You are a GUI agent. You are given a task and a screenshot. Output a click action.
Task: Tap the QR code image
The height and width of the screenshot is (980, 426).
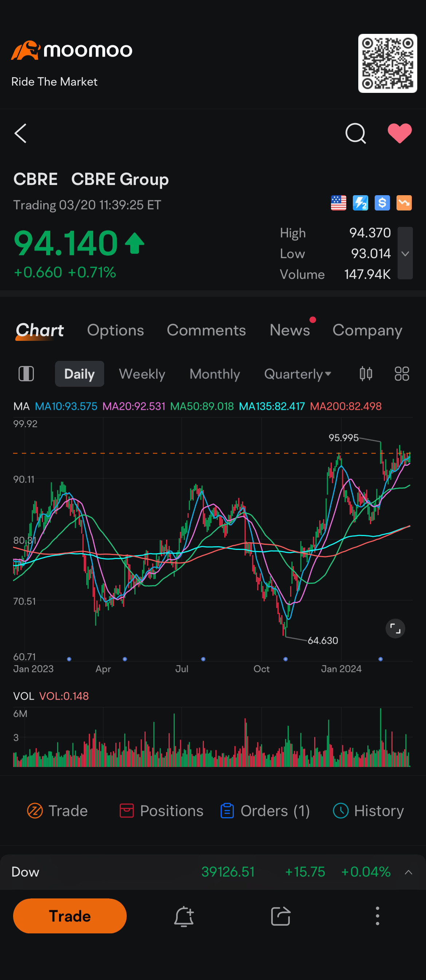(x=387, y=63)
